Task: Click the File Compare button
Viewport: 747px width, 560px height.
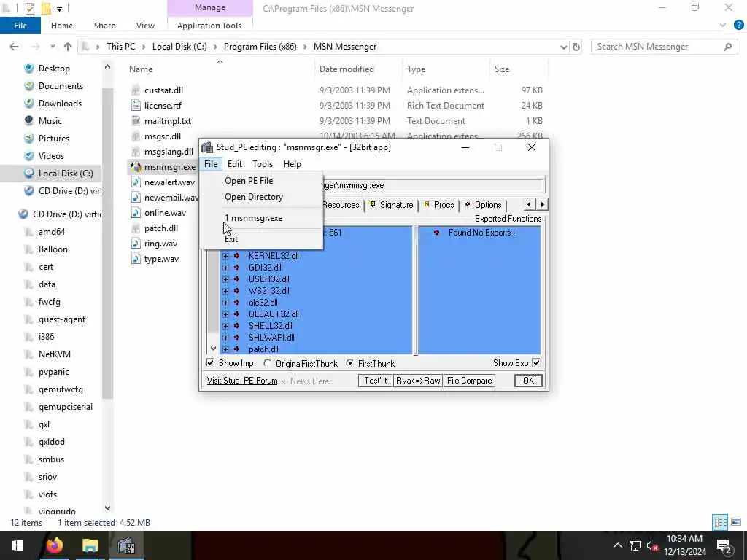Action: pyautogui.click(x=469, y=381)
